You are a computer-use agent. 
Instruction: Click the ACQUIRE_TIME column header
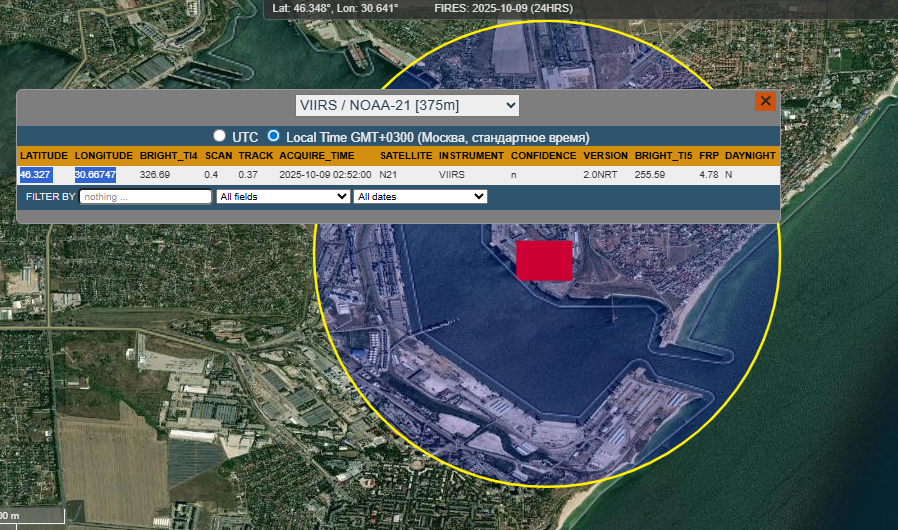coord(316,156)
